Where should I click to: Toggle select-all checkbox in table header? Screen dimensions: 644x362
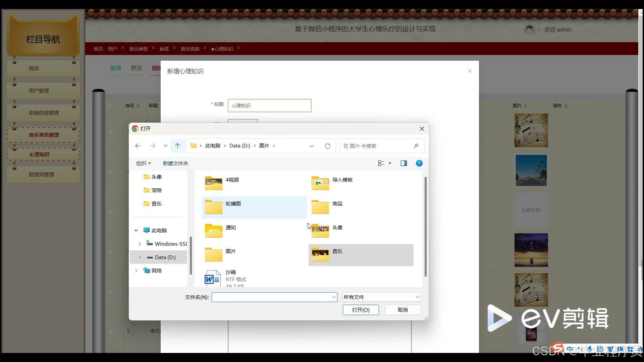[x=109, y=105]
